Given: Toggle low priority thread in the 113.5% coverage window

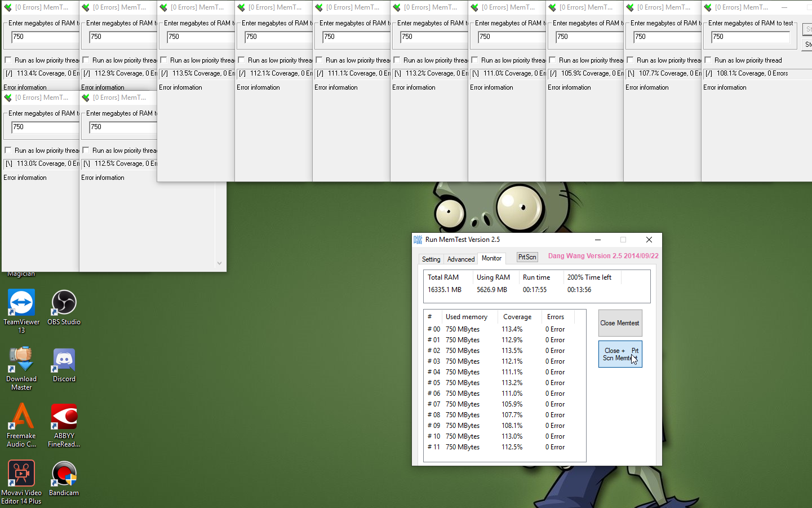Looking at the screenshot, I should [163, 60].
